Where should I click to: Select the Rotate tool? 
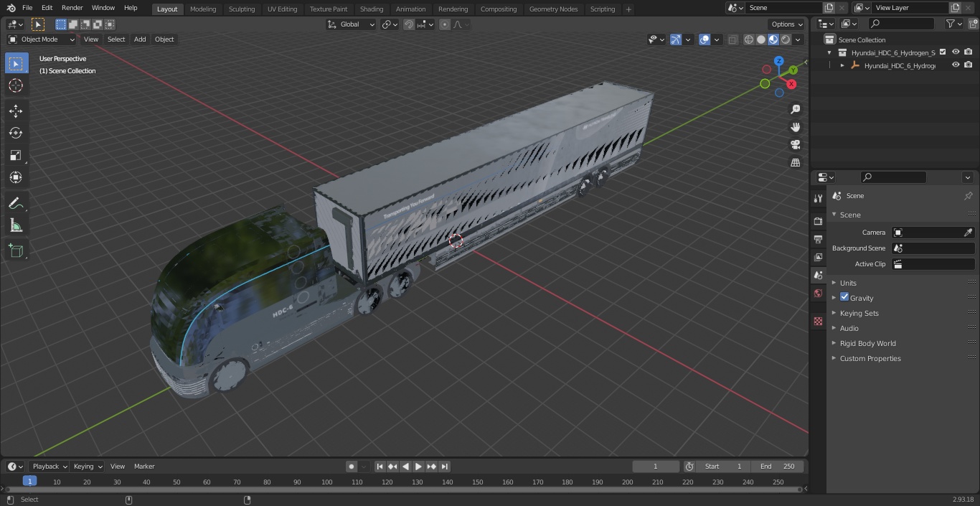tap(16, 133)
